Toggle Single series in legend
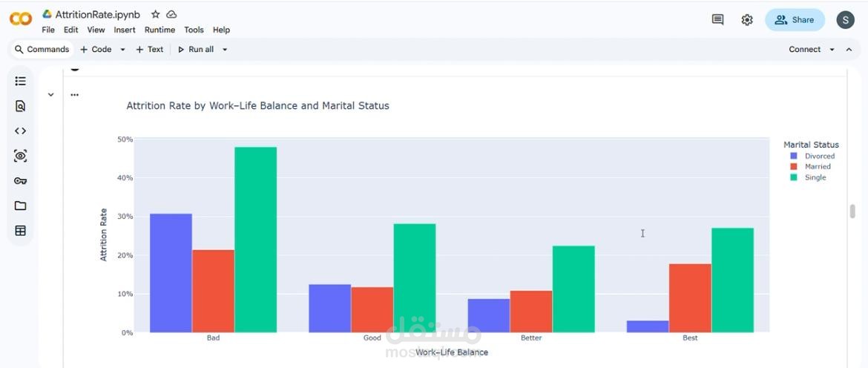Screen dimensions: 868x368 (808, 177)
